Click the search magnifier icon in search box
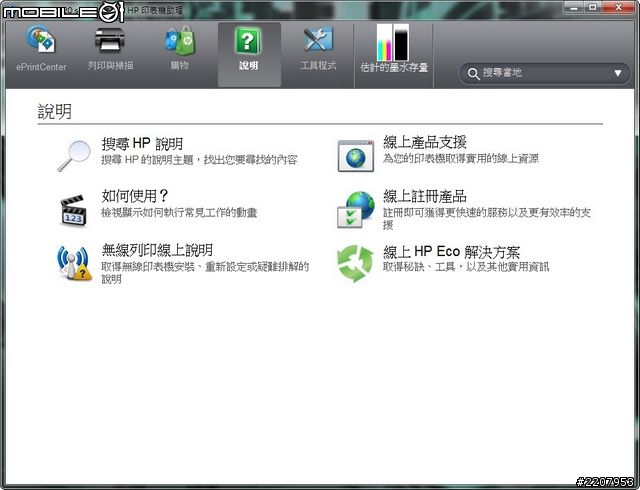The image size is (640, 490). (473, 74)
